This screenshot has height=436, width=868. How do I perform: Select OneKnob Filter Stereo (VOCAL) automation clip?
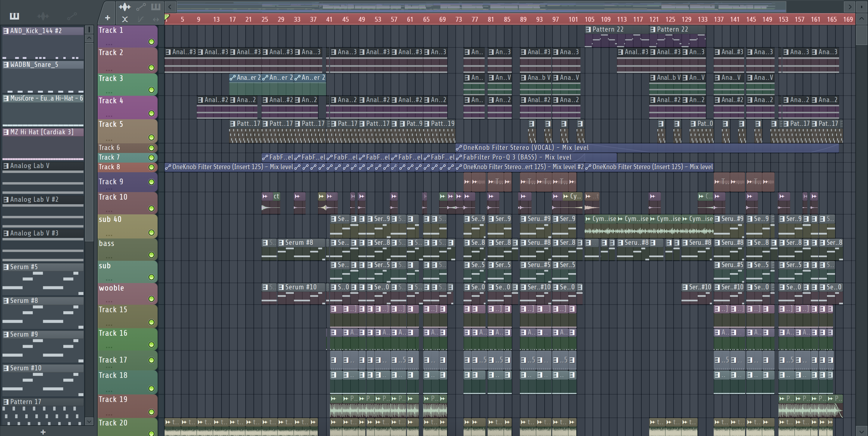tap(647, 148)
